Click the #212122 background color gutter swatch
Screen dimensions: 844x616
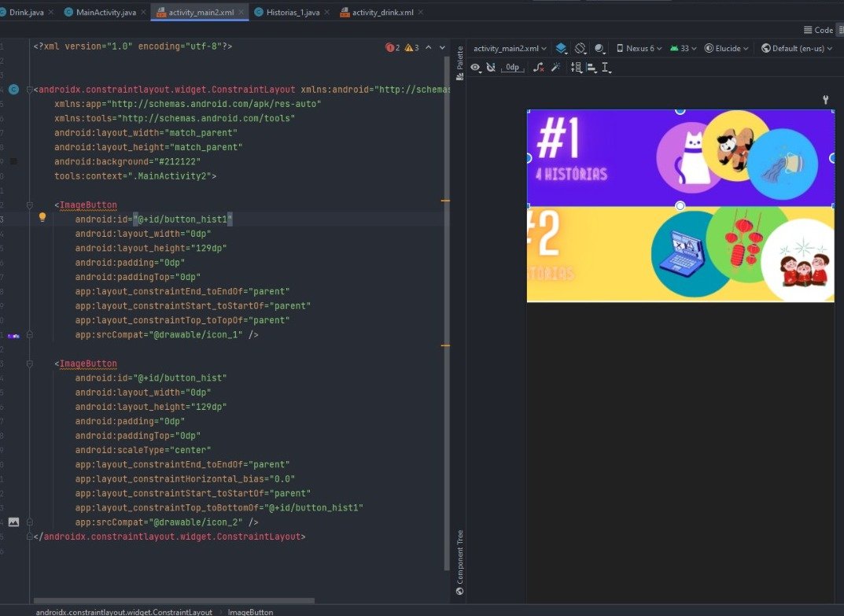pos(13,161)
